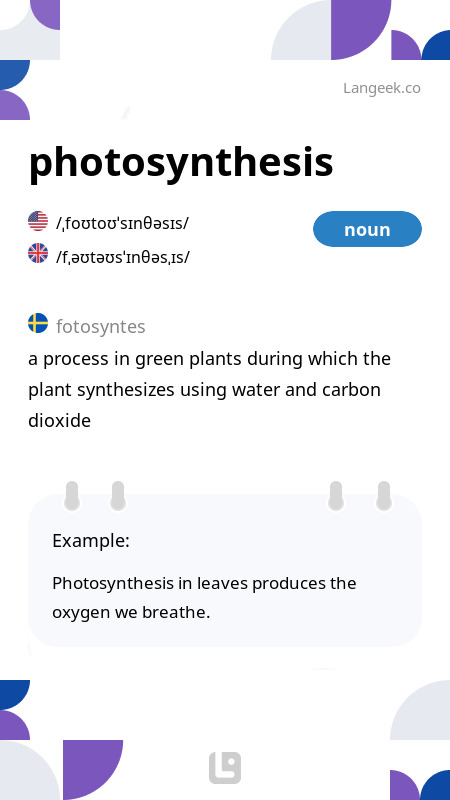The image size is (450, 800).
Task: Click the American IPA transcription text
Action: (x=122, y=223)
